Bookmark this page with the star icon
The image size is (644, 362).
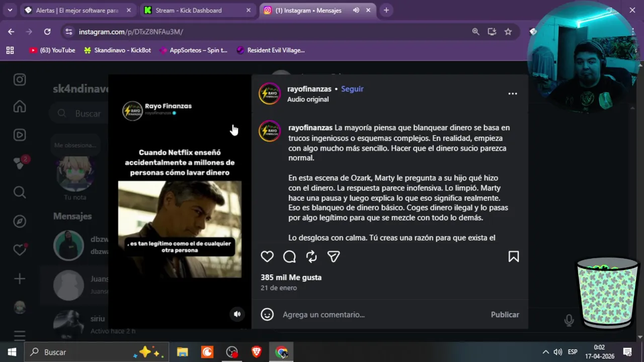click(508, 32)
